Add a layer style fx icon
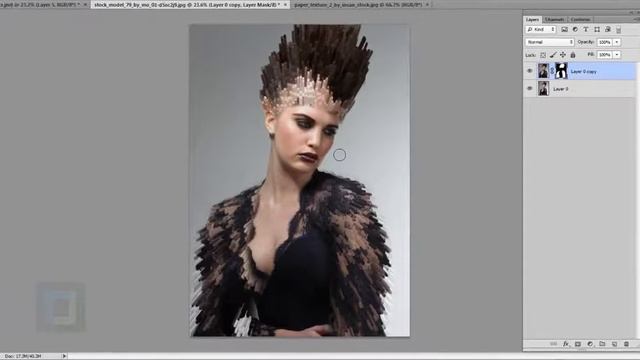640x360 pixels. [566, 344]
